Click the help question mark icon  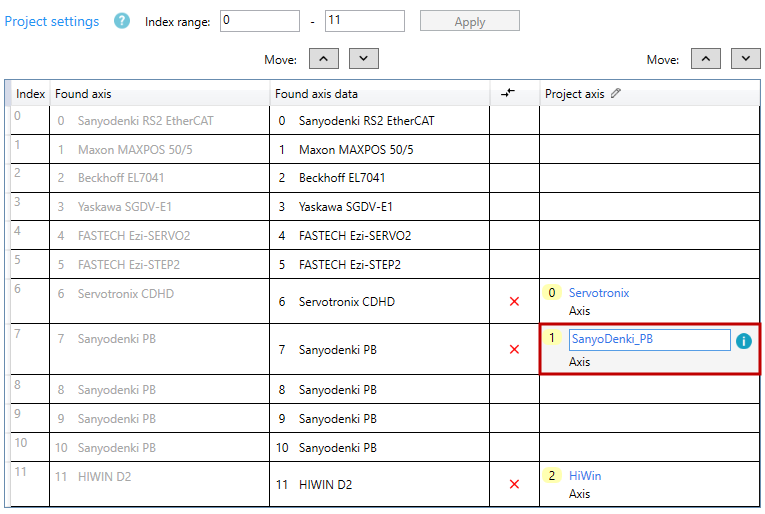[x=122, y=21]
